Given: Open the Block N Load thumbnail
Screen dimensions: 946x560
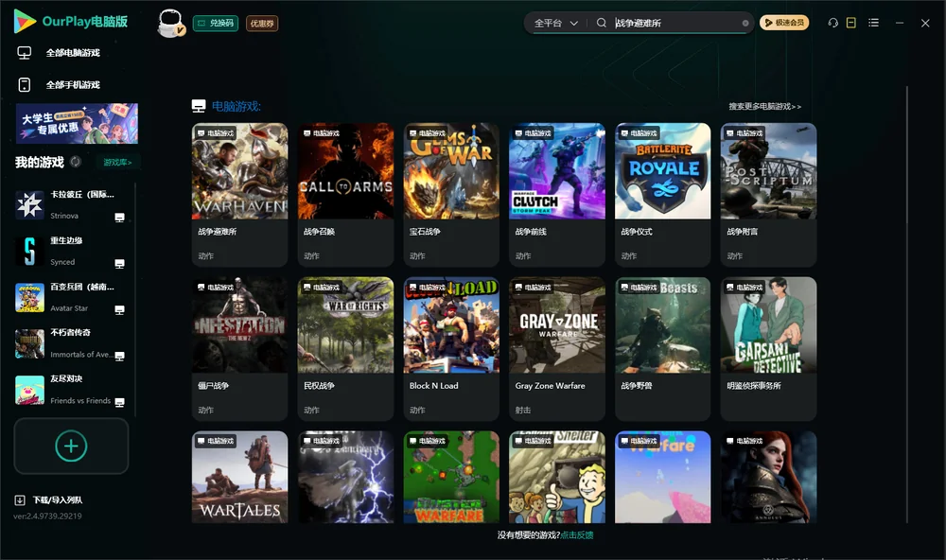Looking at the screenshot, I should pyautogui.click(x=451, y=325).
